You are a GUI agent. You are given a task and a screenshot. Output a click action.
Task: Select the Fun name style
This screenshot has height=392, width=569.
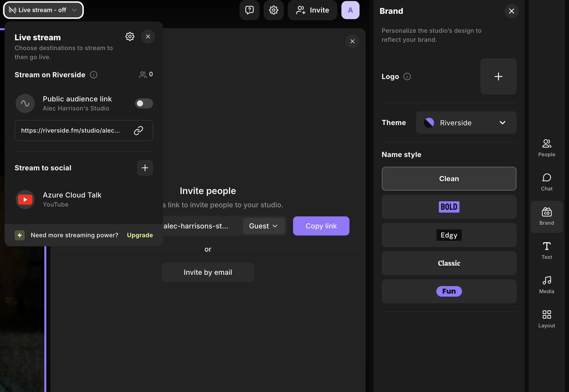tap(449, 291)
